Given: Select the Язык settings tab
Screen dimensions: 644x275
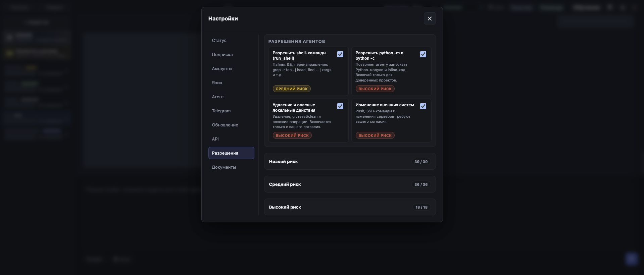Looking at the screenshot, I should point(231,82).
